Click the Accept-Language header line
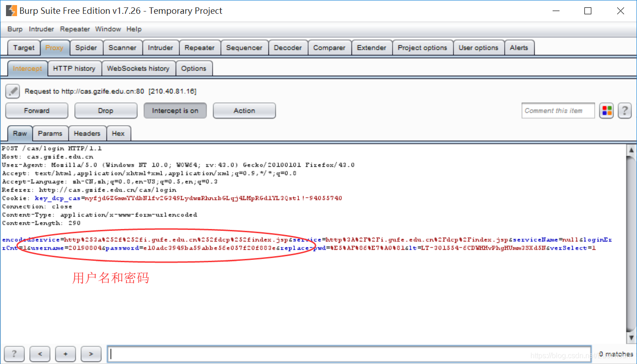This screenshot has width=637, height=364. pos(110,182)
